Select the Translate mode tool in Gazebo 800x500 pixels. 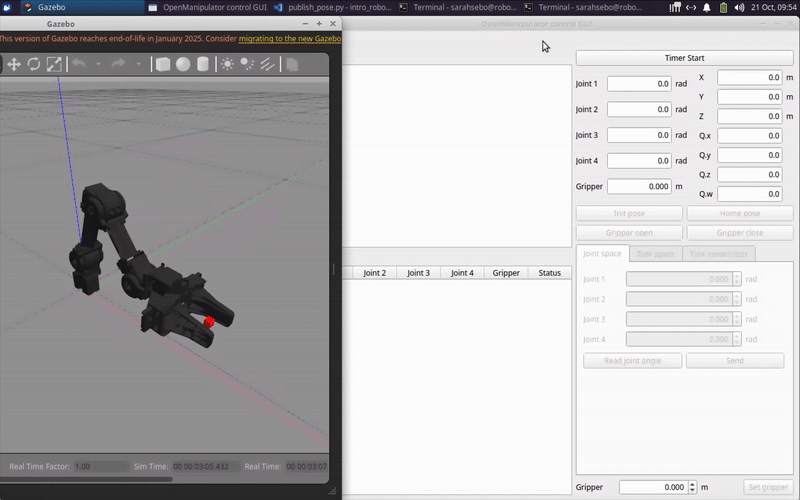point(14,64)
